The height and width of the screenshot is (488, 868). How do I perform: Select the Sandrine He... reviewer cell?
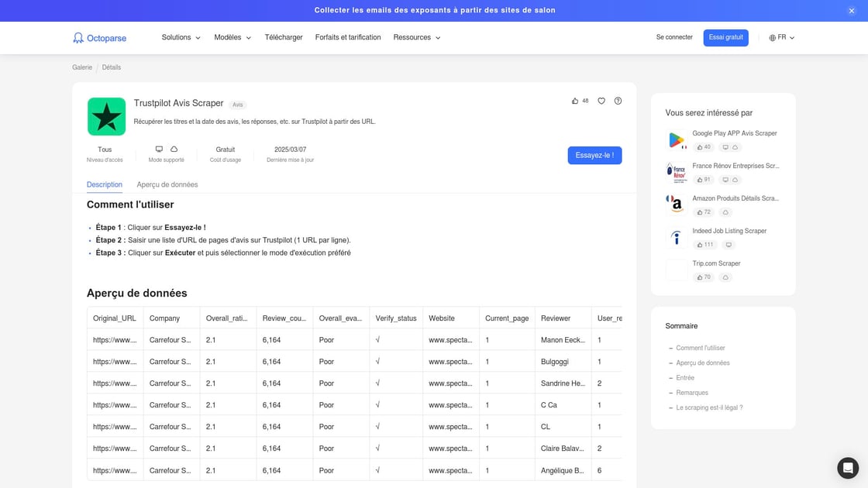563,383
